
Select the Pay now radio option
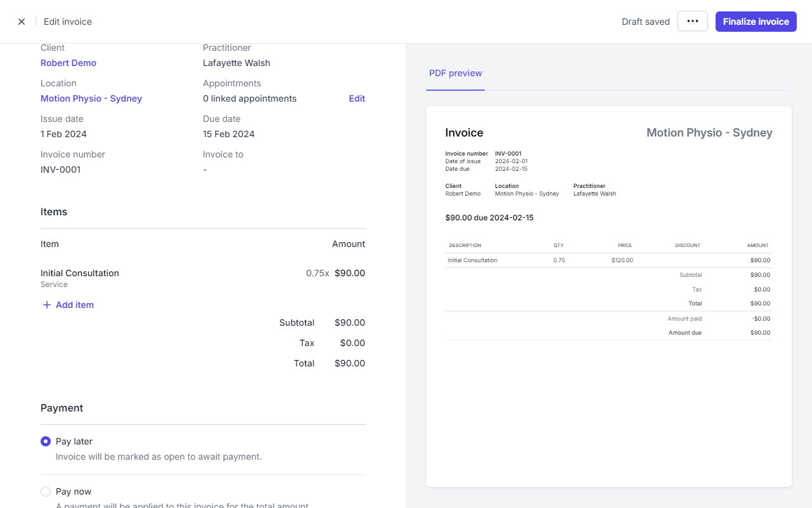46,491
